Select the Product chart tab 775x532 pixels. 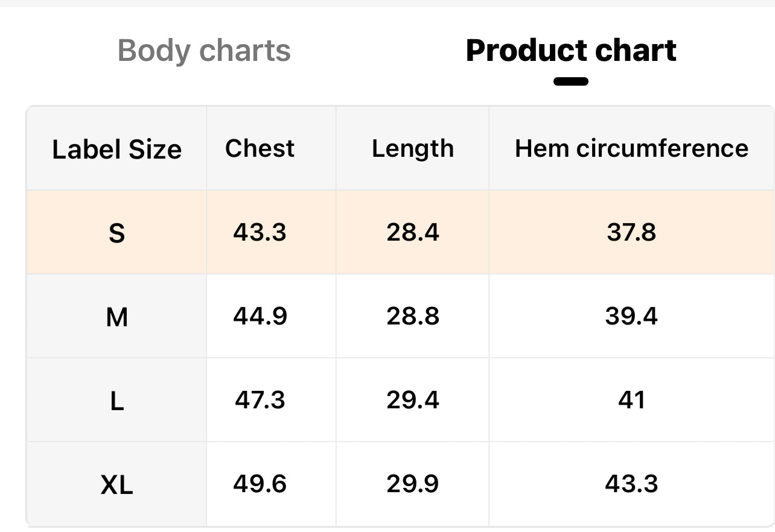[x=570, y=51]
